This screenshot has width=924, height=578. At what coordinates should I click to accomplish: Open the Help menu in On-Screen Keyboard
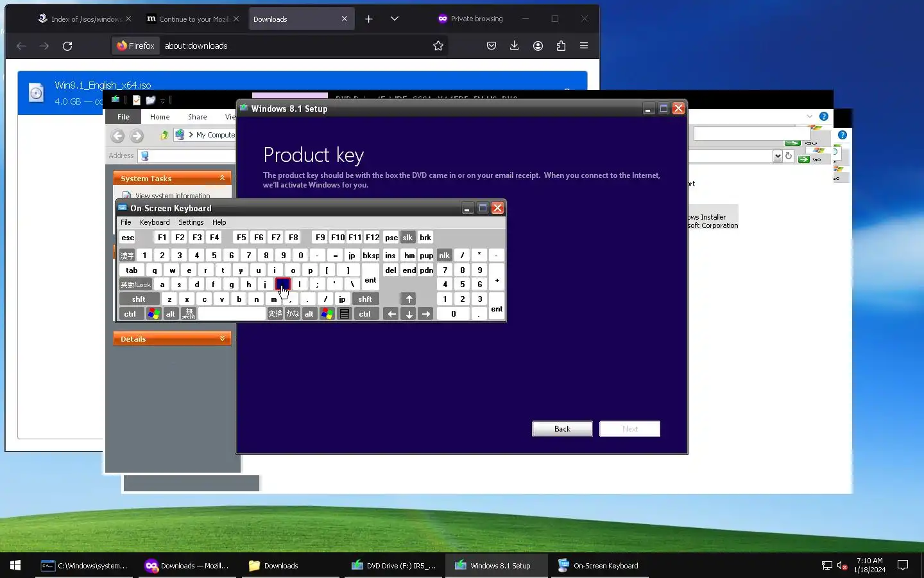point(219,222)
